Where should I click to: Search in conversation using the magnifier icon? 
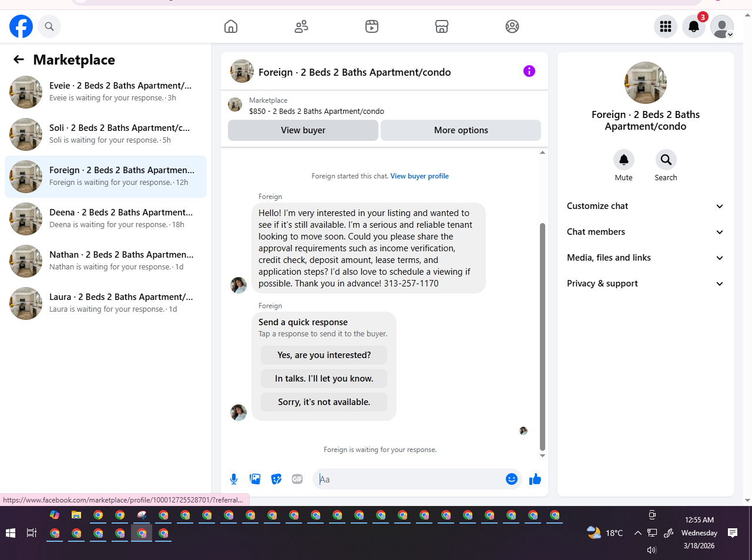[666, 160]
